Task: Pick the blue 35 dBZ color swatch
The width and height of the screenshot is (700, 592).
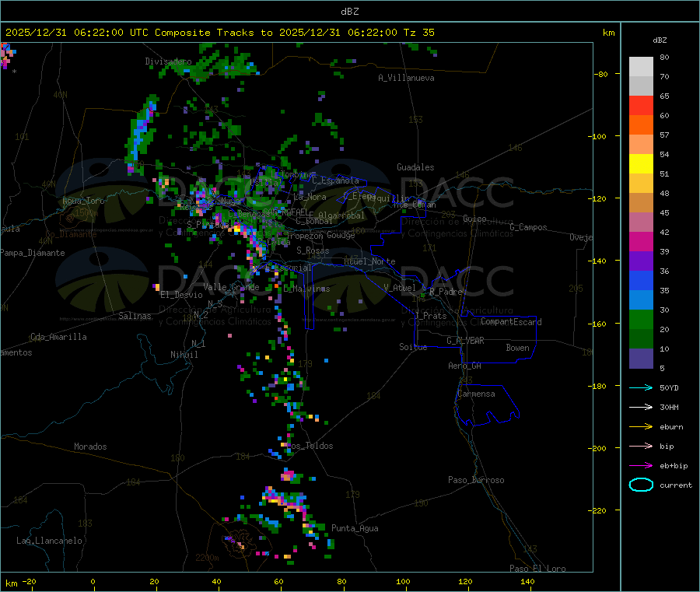Action: (x=641, y=280)
